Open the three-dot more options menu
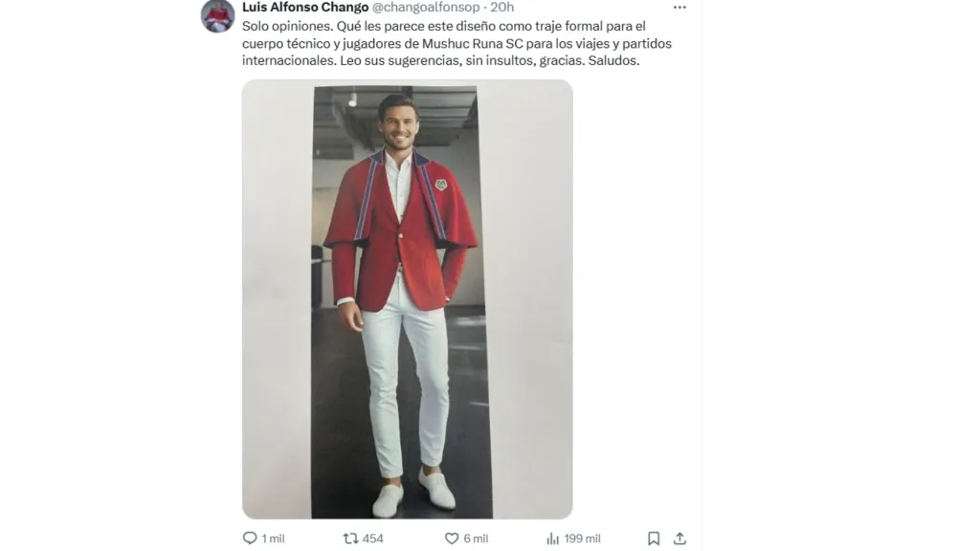Screen dimensions: 980x551 679,8
